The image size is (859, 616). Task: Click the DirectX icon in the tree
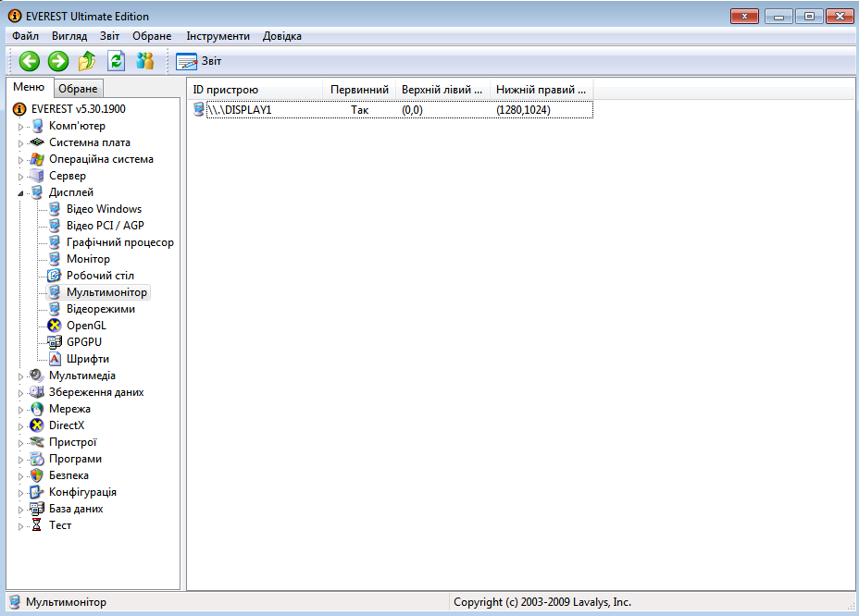37,425
